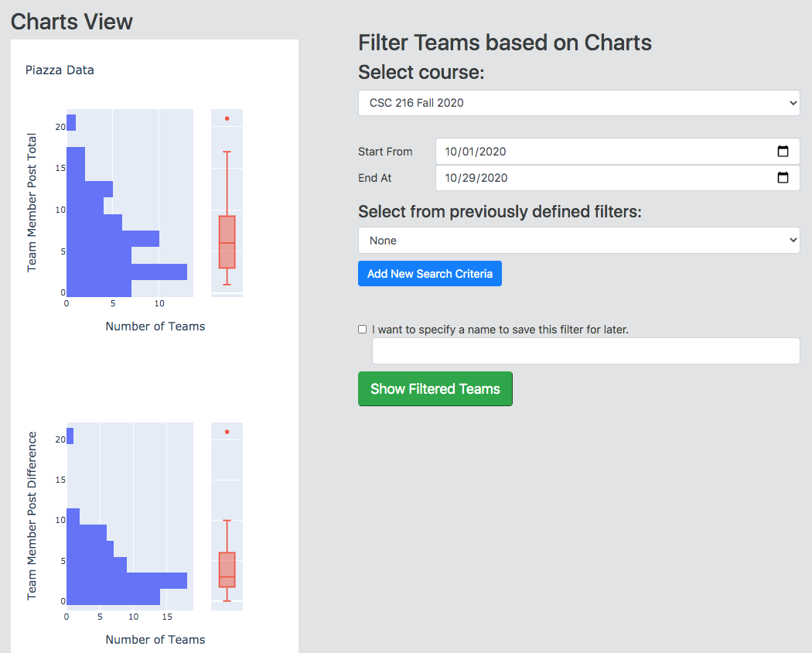Screen dimensions: 812x653
Task: Tick the save filter name checkbox
Action: (363, 330)
